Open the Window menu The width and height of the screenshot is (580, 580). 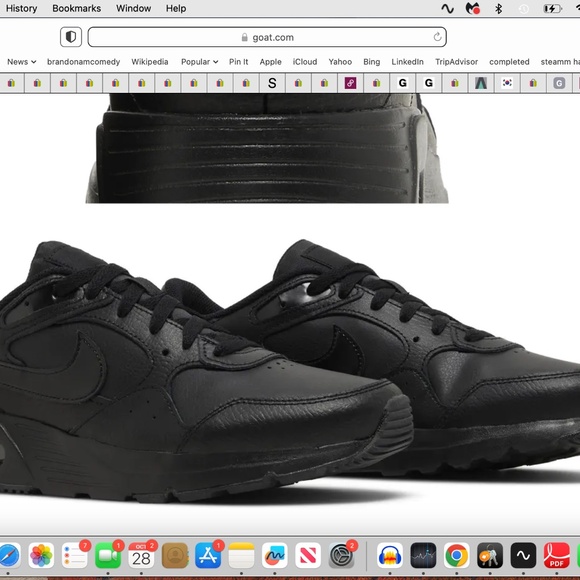point(134,8)
